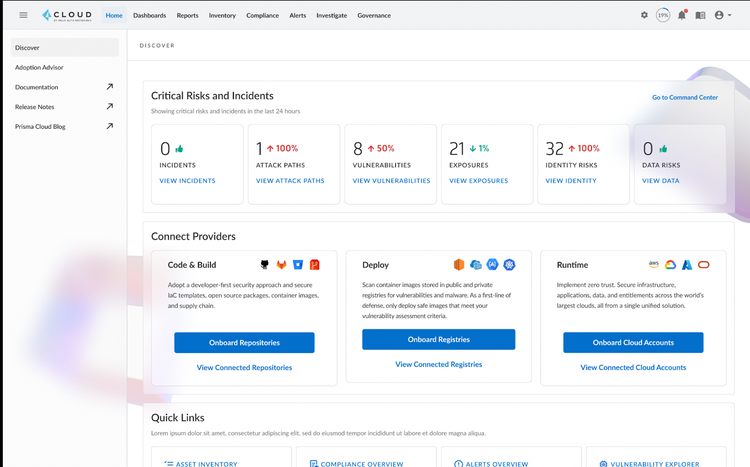
Task: Expand the profile dropdown arrow
Action: point(729,15)
